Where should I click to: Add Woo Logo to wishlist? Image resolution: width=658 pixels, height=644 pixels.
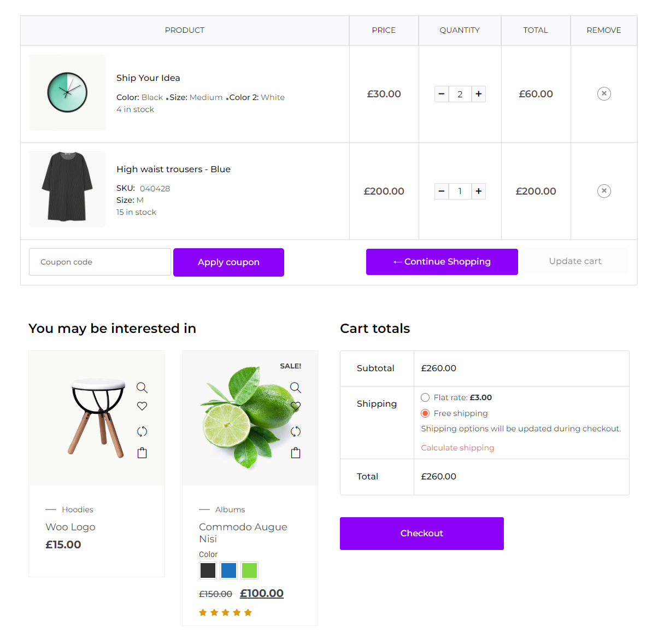142,406
